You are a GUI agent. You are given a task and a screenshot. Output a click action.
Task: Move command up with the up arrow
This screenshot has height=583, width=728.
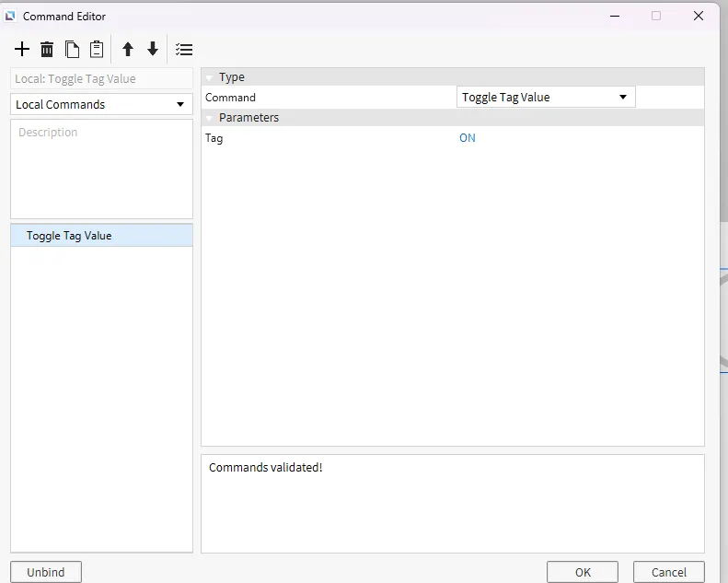tap(128, 50)
